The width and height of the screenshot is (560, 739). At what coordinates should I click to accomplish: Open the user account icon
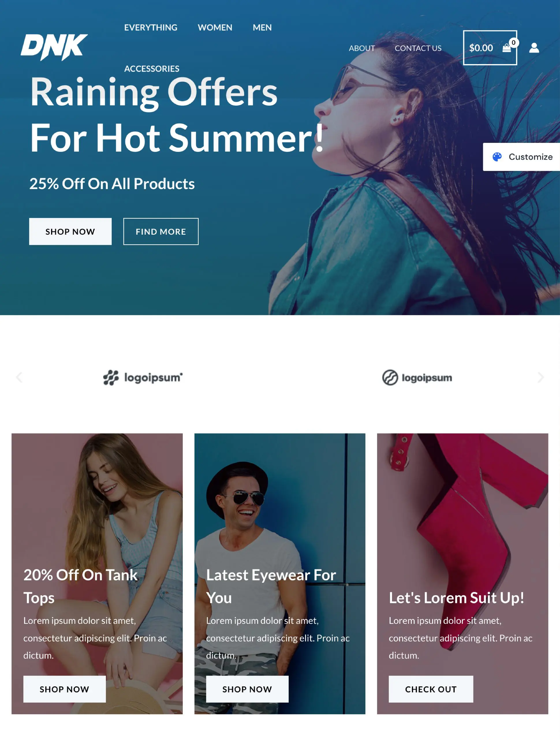point(534,48)
